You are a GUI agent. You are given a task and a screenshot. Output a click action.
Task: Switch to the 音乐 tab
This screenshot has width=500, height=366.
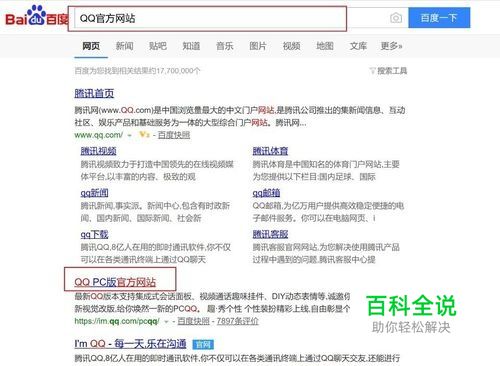(224, 46)
